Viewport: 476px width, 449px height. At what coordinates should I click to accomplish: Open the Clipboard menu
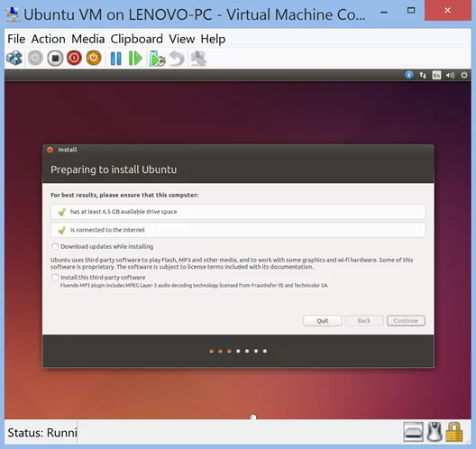[x=137, y=39]
